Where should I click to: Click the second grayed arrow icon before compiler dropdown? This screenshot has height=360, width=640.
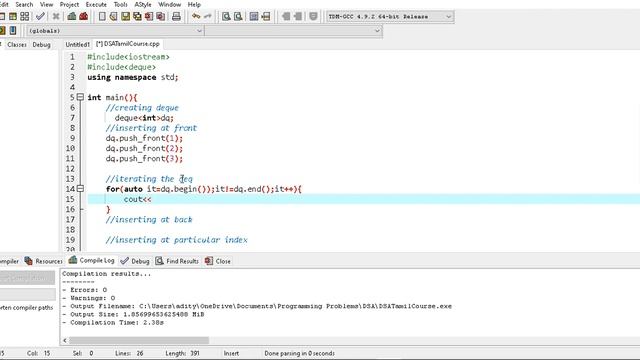(298, 16)
